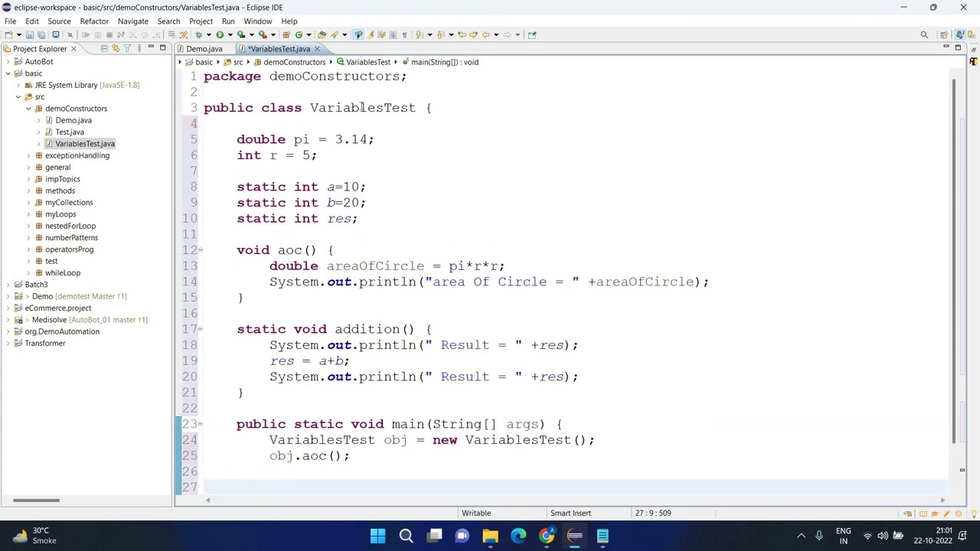Image resolution: width=980 pixels, height=551 pixels.
Task: Select Test.java in Project Explorer
Action: (69, 132)
